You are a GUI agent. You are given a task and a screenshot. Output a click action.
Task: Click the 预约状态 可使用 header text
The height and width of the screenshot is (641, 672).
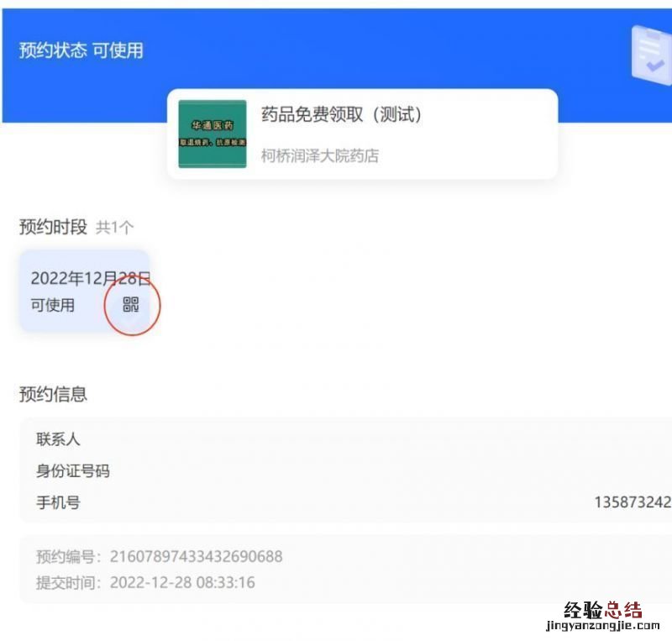click(81, 50)
